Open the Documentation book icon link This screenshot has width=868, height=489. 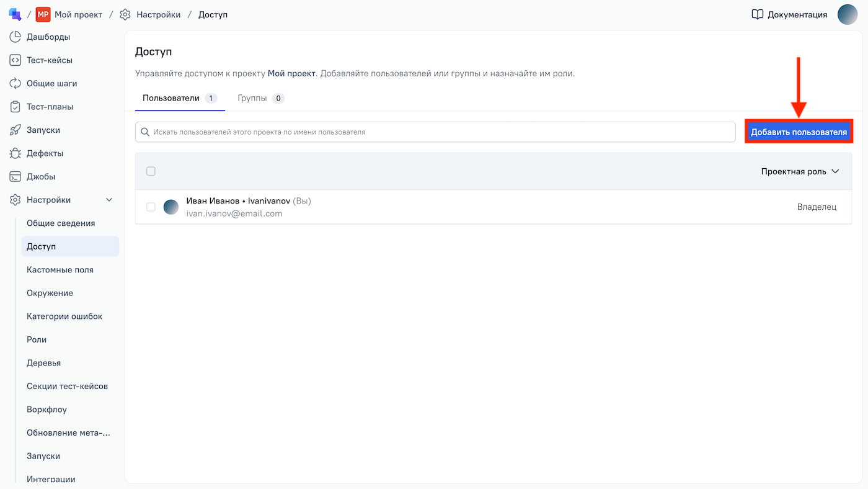coord(757,14)
